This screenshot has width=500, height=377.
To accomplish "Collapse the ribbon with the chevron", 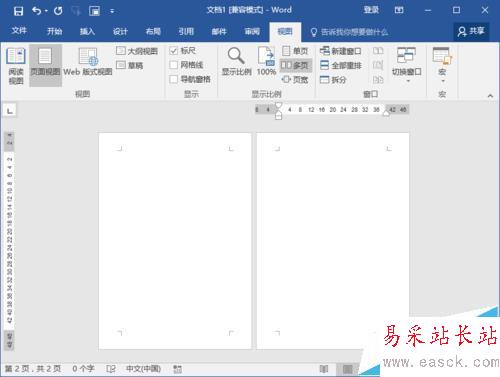I will pos(490,96).
